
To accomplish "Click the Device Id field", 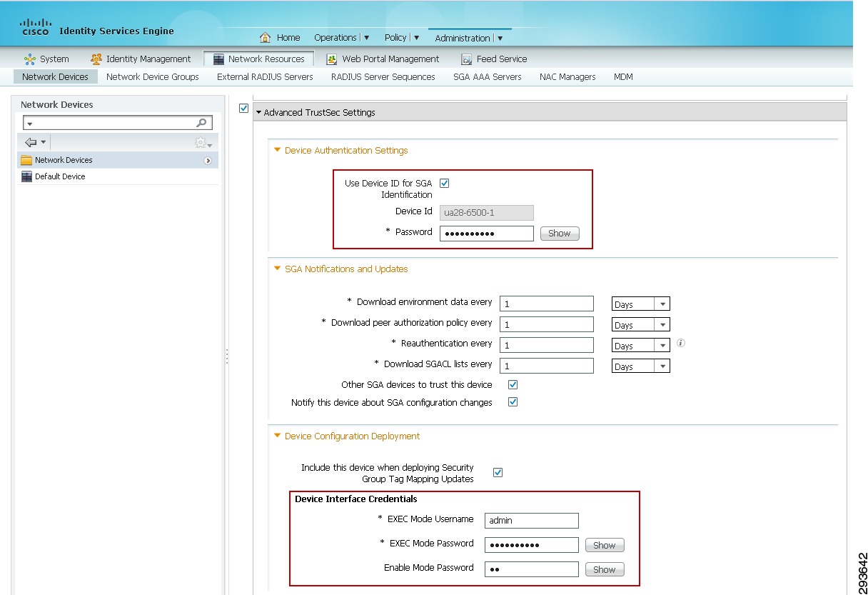I will pos(487,212).
